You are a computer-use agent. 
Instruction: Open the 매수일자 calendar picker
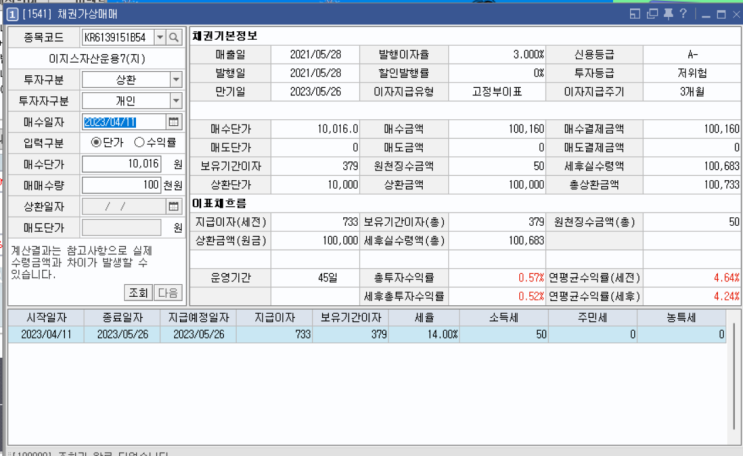click(x=174, y=122)
